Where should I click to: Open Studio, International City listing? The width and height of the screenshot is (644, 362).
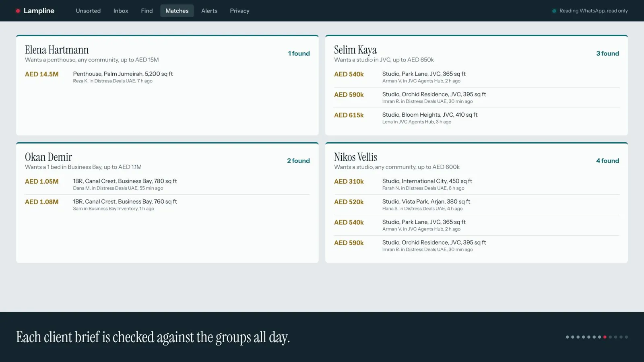pyautogui.click(x=477, y=185)
